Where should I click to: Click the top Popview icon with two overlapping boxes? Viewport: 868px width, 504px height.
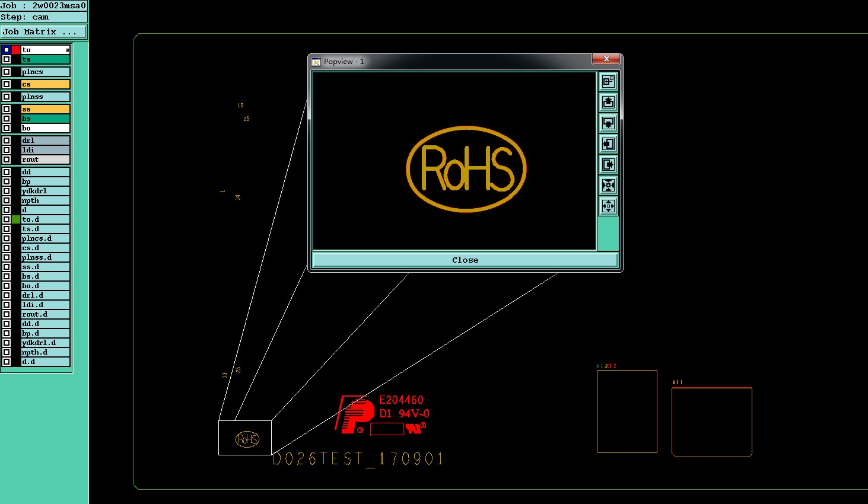(608, 81)
